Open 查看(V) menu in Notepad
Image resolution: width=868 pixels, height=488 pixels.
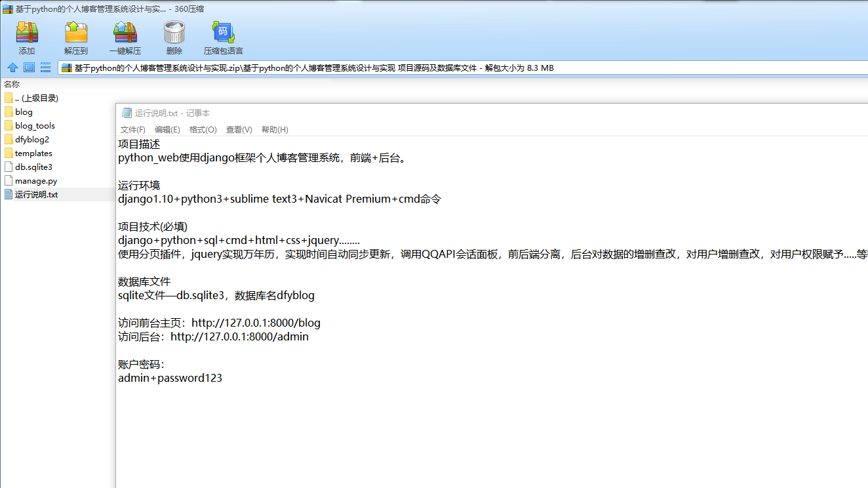tap(239, 130)
